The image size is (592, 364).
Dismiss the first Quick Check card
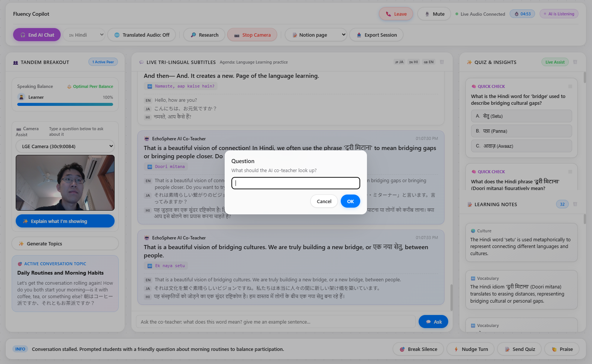pyautogui.click(x=570, y=86)
